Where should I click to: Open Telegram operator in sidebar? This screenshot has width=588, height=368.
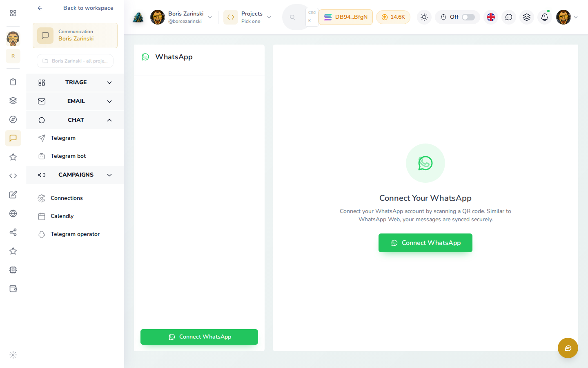[x=75, y=234]
